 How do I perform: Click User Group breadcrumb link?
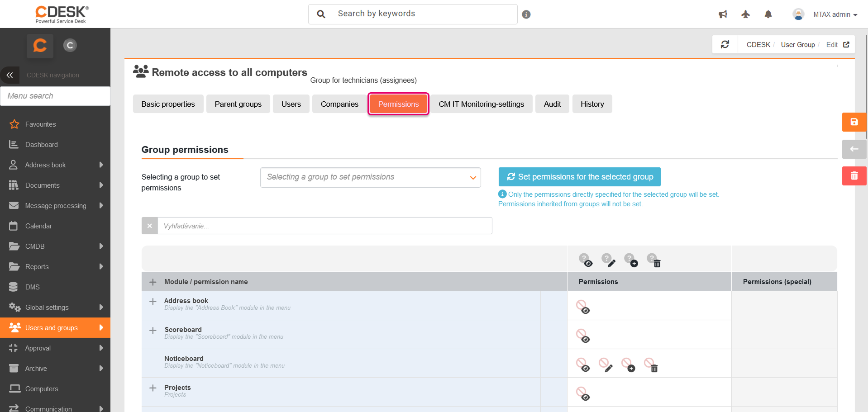point(797,45)
